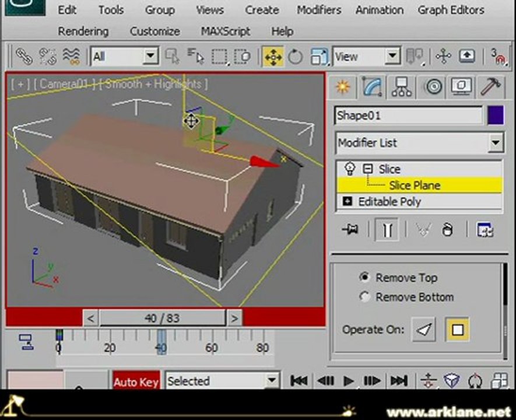This screenshot has width=516, height=420.
Task: Click the Bind to Space Warp tool
Action: 71,56
